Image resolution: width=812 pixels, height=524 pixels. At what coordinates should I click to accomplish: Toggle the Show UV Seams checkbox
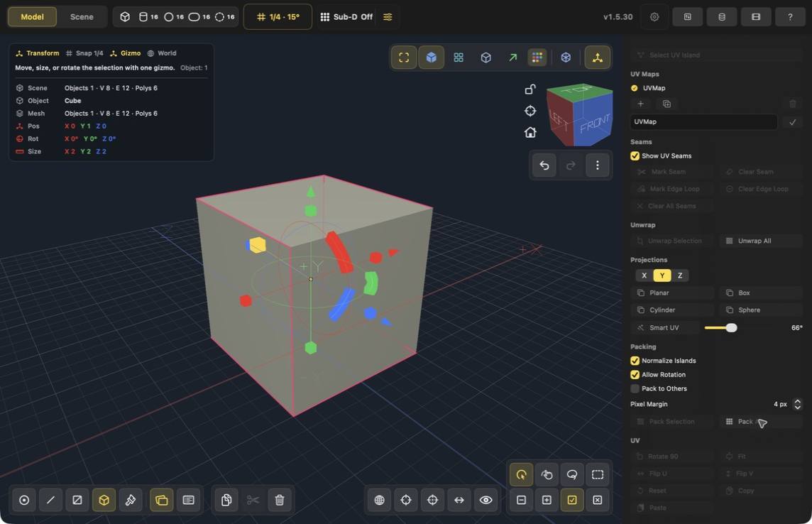(x=635, y=156)
